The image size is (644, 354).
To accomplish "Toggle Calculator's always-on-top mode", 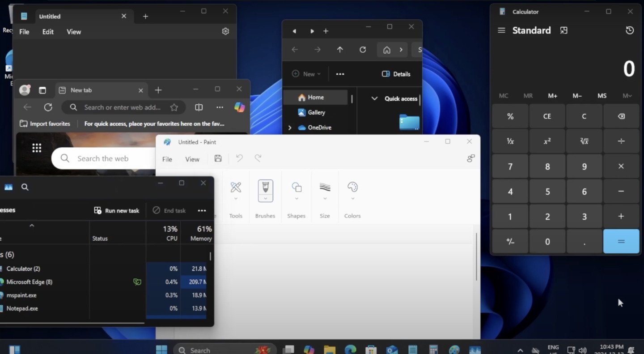I will pos(563,30).
